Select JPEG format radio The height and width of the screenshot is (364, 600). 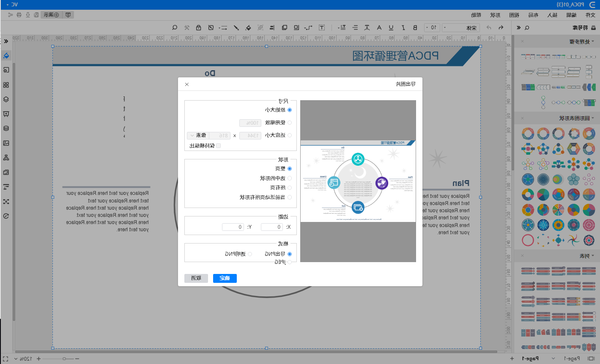click(x=290, y=262)
